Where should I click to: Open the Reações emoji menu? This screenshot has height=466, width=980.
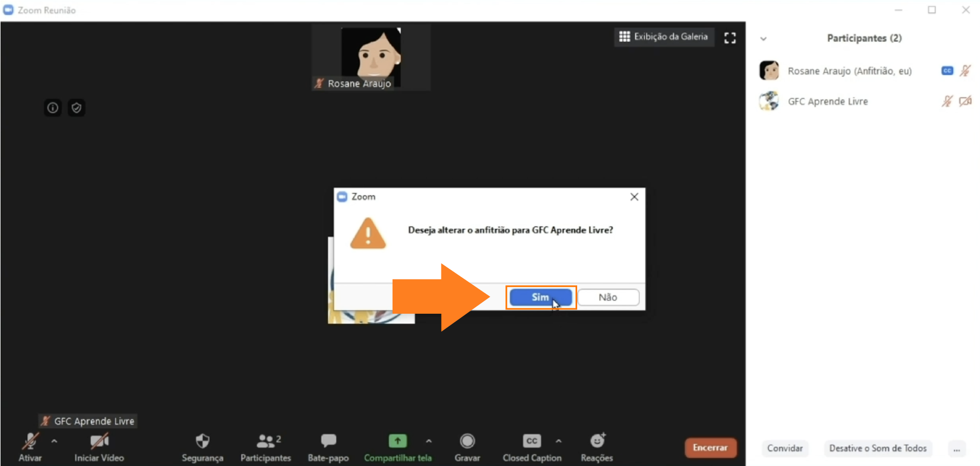point(597,448)
